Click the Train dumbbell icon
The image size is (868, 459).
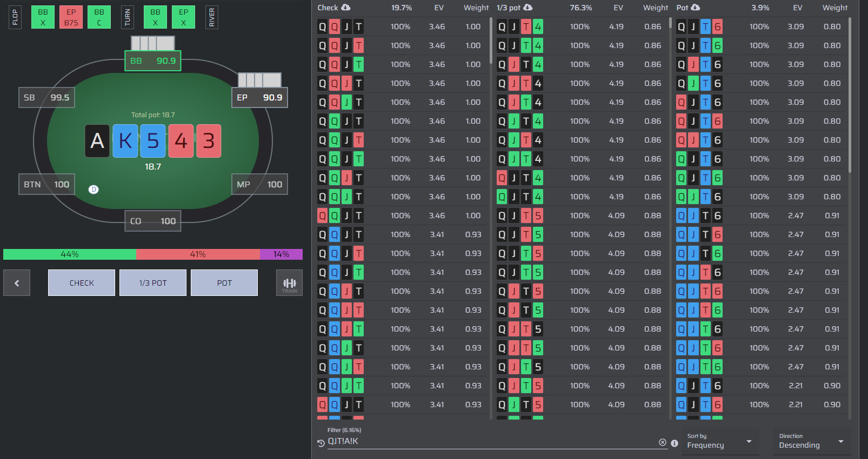pos(289,283)
